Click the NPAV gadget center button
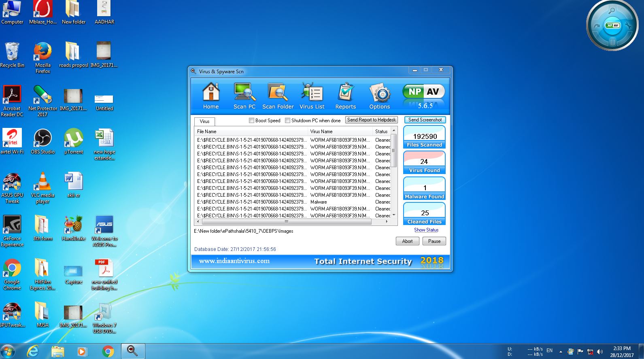Screen dimensions: 644x359 click(612, 25)
